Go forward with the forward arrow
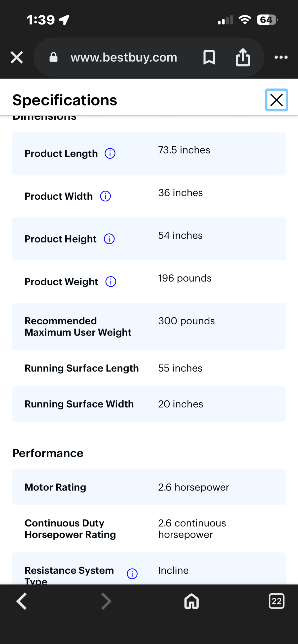Viewport: 298px width, 644px height. point(106,601)
